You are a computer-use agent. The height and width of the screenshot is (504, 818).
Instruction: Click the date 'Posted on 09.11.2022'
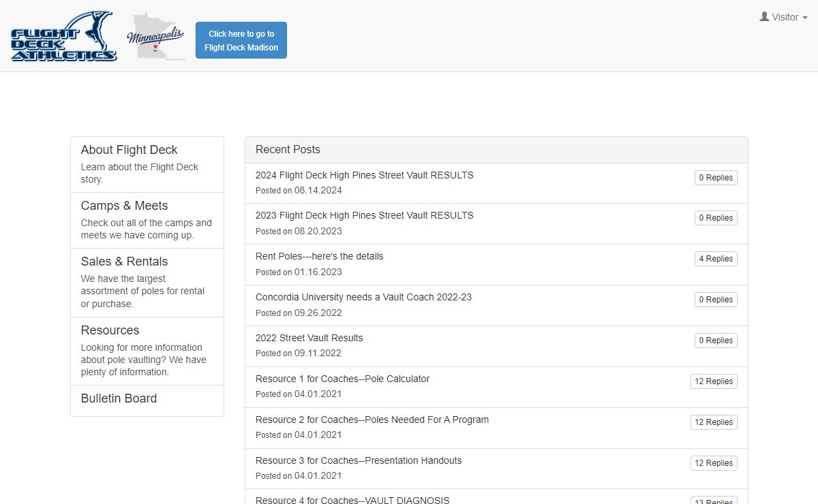[299, 353]
